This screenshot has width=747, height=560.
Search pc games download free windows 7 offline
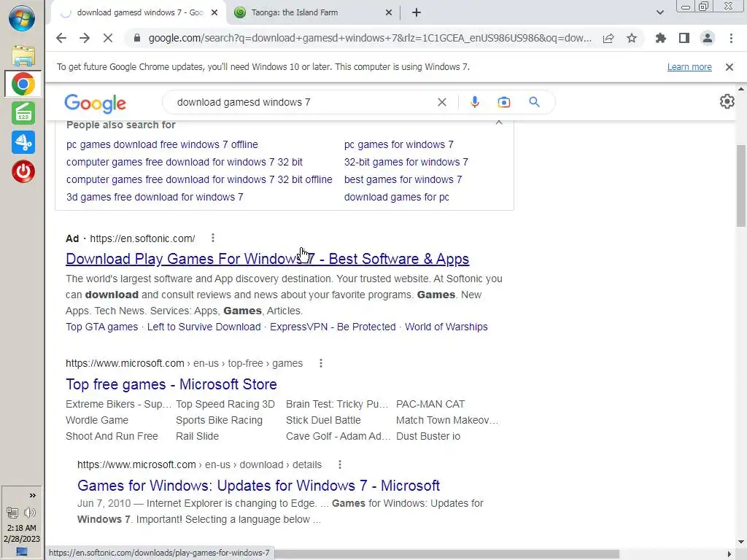point(162,144)
